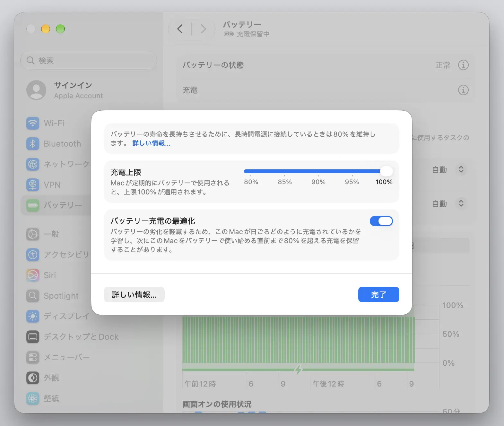Image resolution: width=504 pixels, height=426 pixels.
Task: Click the VPN icon in sidebar
Action: [33, 185]
